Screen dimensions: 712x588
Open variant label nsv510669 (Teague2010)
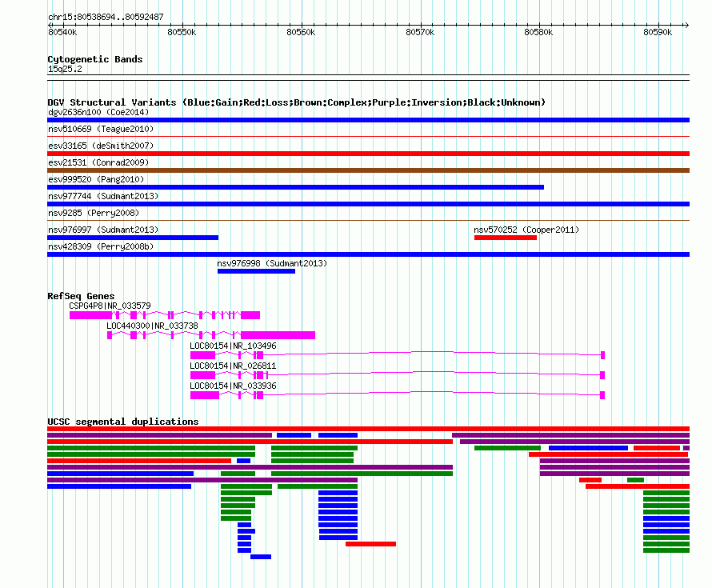(x=101, y=129)
